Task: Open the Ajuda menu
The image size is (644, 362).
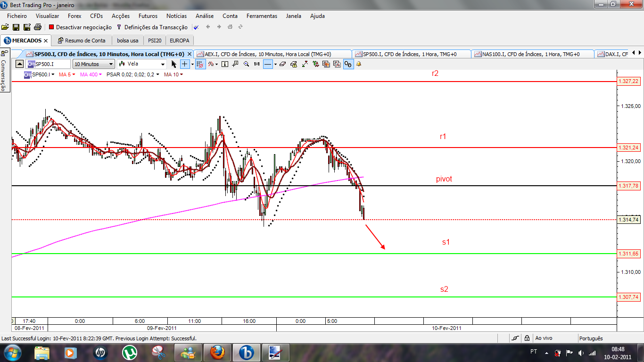Action: coord(317,16)
